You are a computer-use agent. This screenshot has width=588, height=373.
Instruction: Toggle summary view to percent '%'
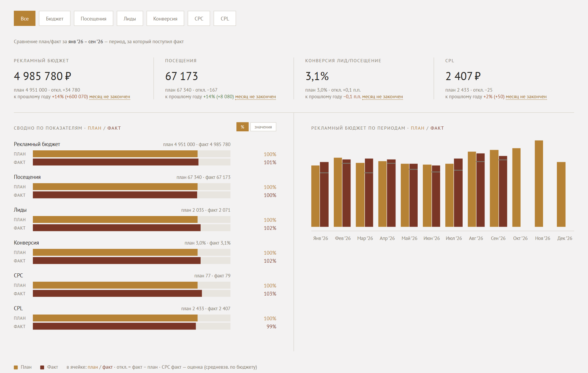(242, 127)
